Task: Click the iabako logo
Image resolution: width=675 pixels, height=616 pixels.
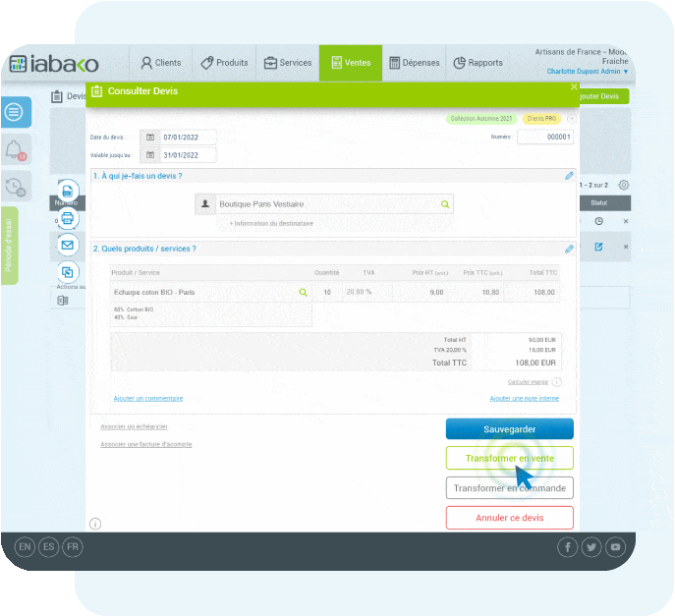Action: 54,64
